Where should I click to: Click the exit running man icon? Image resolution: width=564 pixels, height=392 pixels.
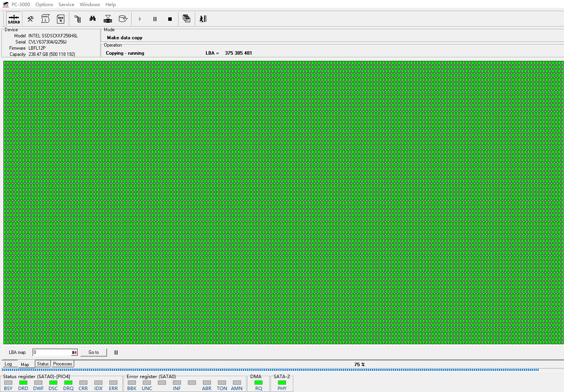pos(203,19)
